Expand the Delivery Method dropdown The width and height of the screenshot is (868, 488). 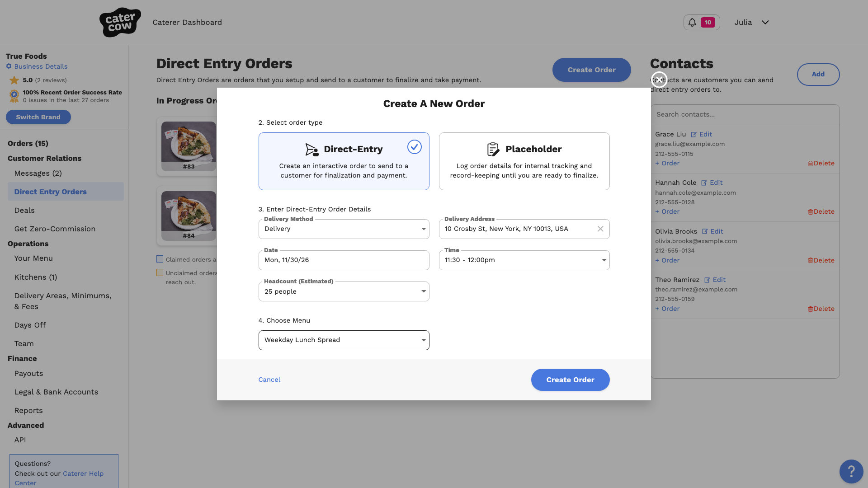[344, 229]
